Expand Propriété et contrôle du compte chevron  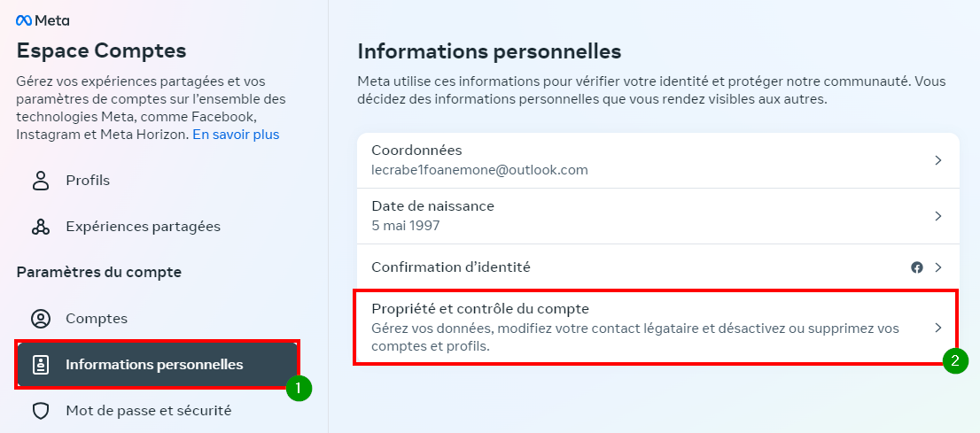(938, 328)
